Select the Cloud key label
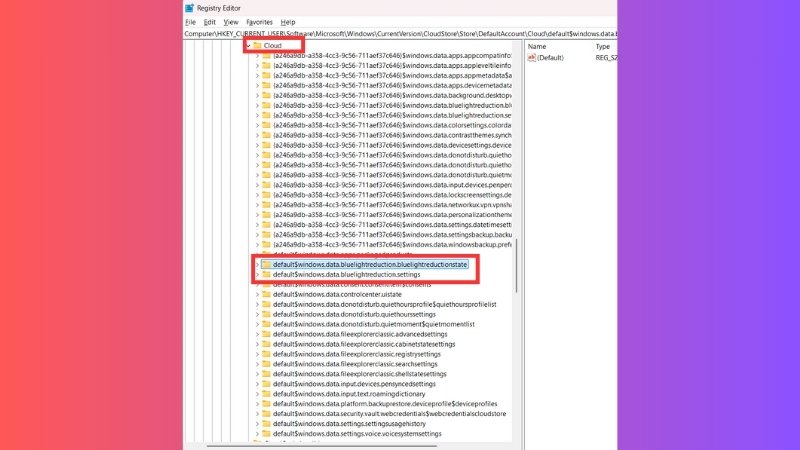This screenshot has width=800, height=450. [x=272, y=45]
